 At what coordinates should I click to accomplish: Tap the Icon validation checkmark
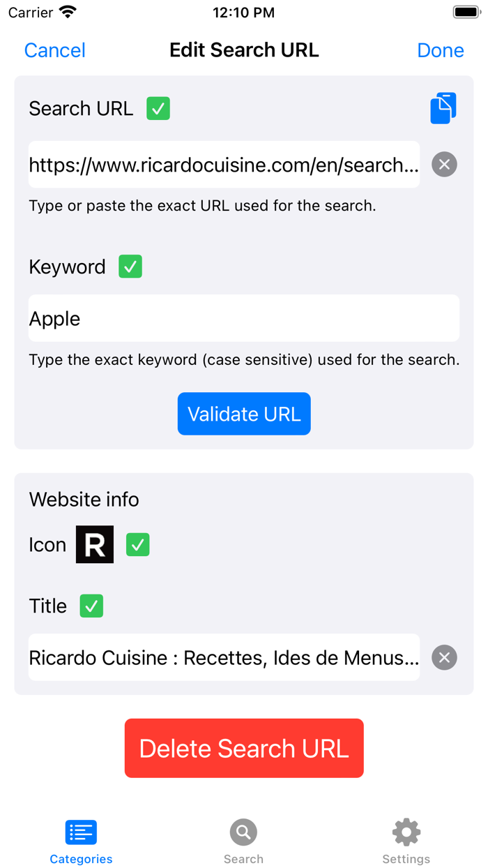point(137,544)
